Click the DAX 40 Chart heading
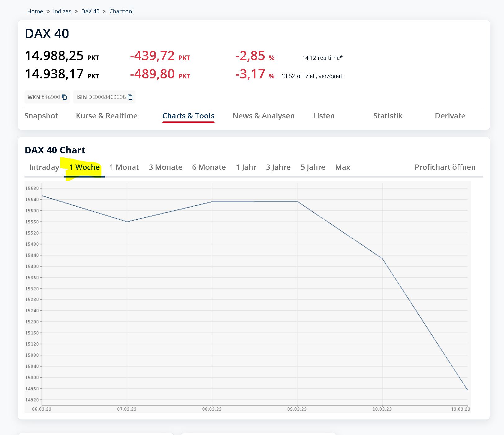The width and height of the screenshot is (504, 435). pos(55,150)
